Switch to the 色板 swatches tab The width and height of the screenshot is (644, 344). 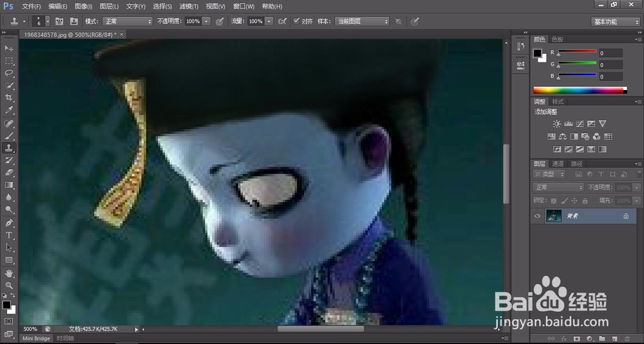pyautogui.click(x=557, y=39)
